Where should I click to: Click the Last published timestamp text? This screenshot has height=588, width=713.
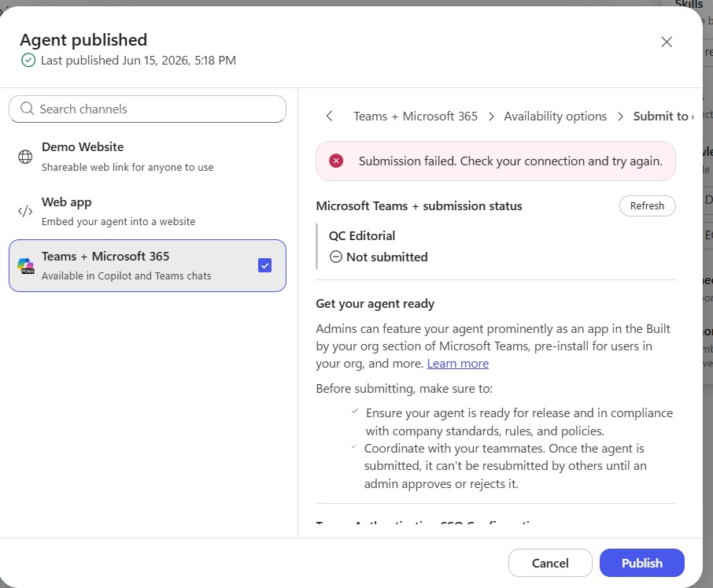[139, 61]
